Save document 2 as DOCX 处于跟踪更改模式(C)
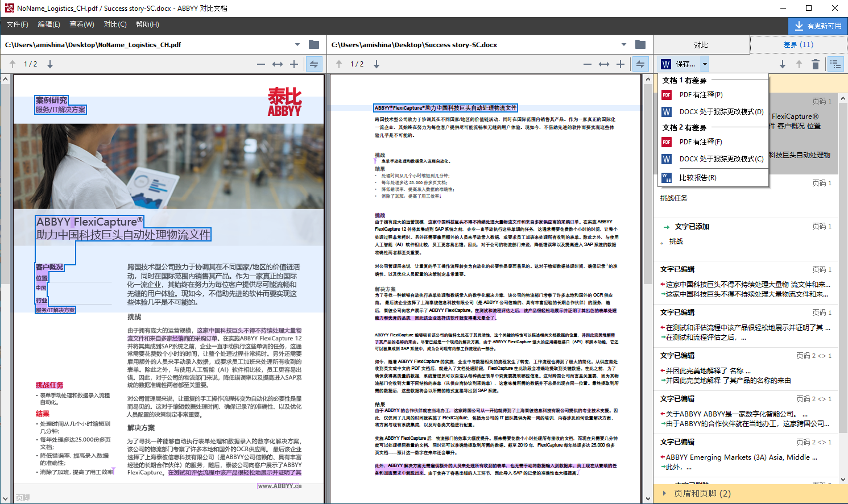The width and height of the screenshot is (848, 504). point(713,159)
